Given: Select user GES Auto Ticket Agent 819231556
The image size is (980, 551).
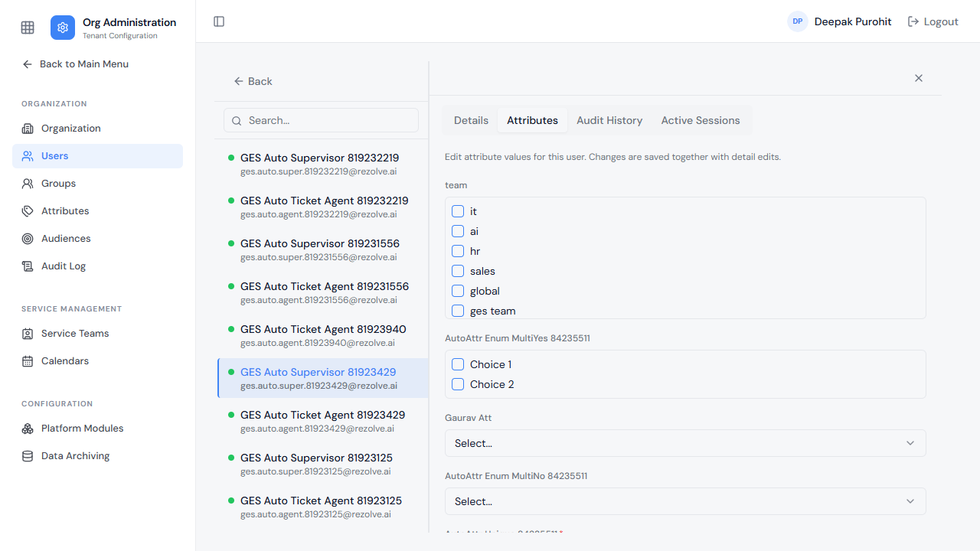Looking at the screenshot, I should pos(322,292).
